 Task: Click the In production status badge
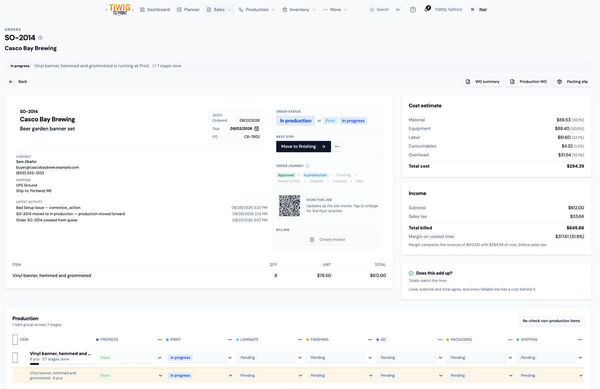295,120
